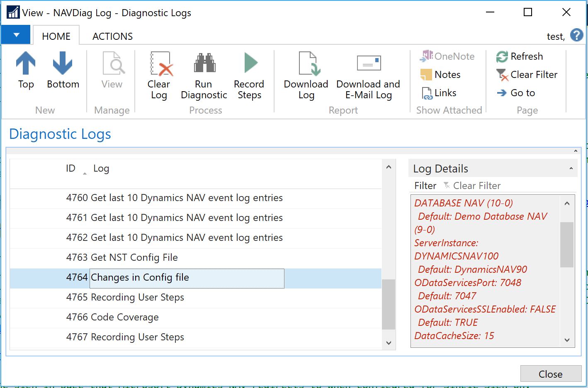Start Record Steps play icon
588x388 pixels.
click(250, 63)
